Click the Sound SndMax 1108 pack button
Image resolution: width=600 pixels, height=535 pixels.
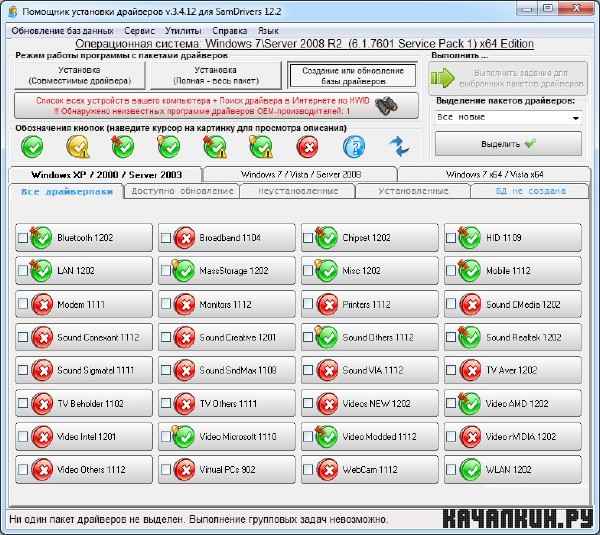tap(227, 370)
